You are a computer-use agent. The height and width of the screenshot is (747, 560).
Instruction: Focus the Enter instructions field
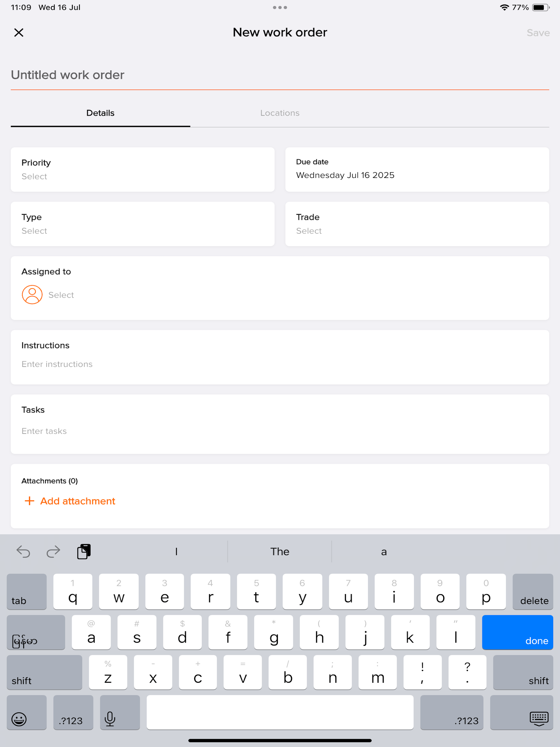[280, 357]
